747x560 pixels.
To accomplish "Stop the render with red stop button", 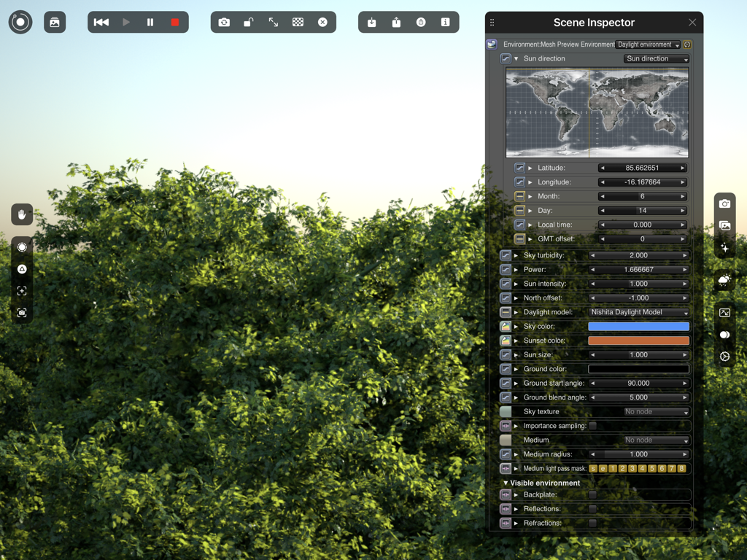I will (x=175, y=23).
